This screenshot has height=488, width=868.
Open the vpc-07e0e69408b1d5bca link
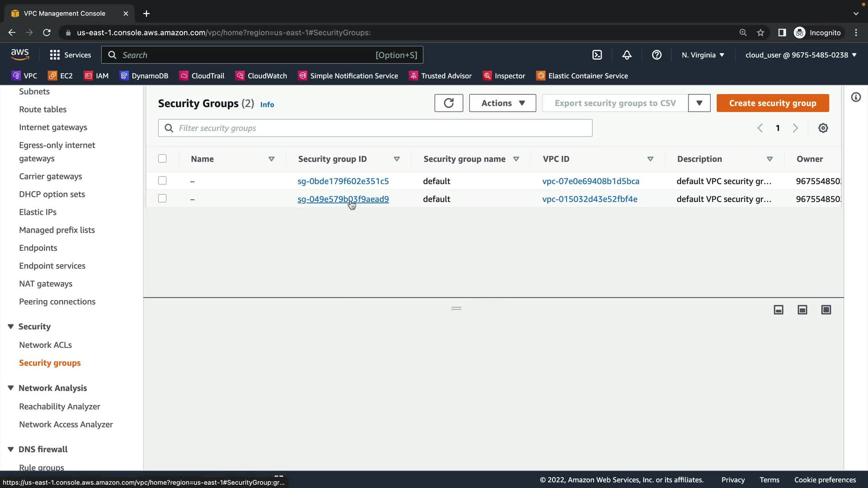coord(590,181)
